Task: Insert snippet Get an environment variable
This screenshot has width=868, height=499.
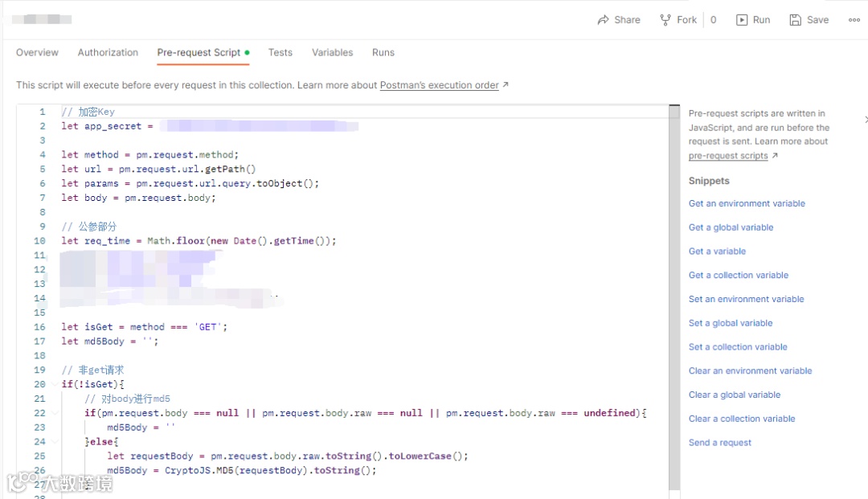Action: point(747,203)
